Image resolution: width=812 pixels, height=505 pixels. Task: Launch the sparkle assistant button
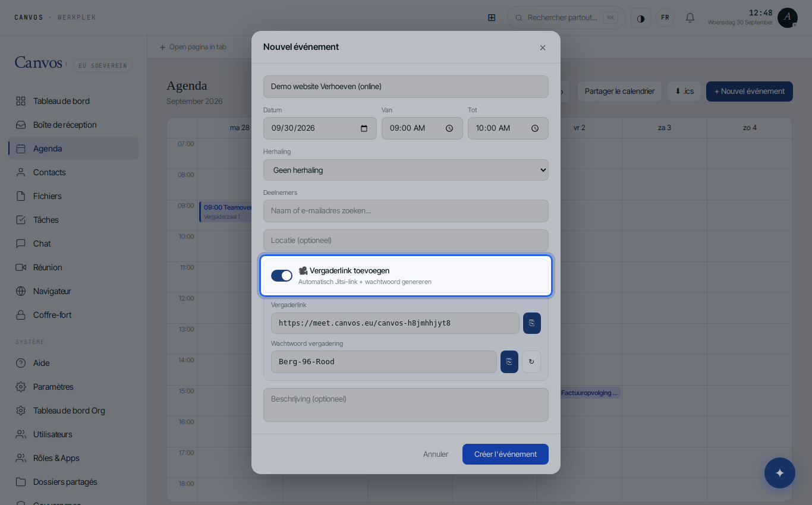[x=780, y=473]
